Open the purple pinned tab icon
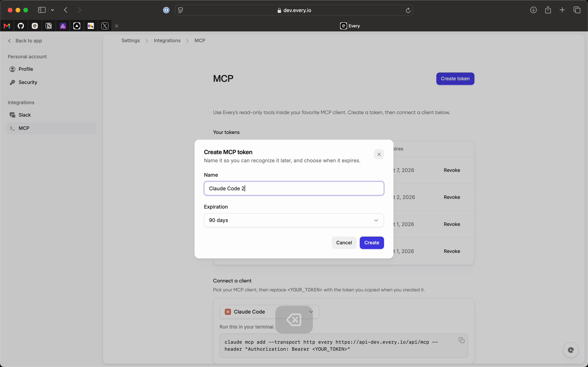This screenshot has width=588, height=367. click(63, 26)
